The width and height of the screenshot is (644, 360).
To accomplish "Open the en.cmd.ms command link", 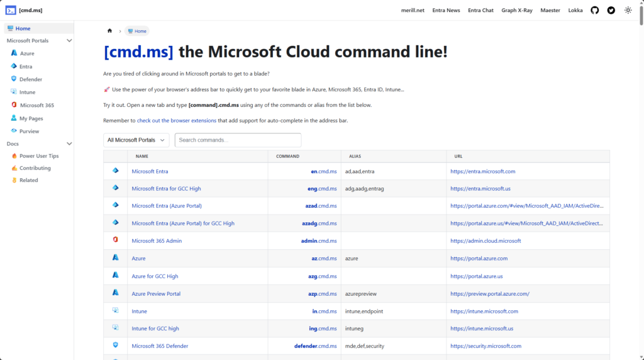I will click(324, 171).
